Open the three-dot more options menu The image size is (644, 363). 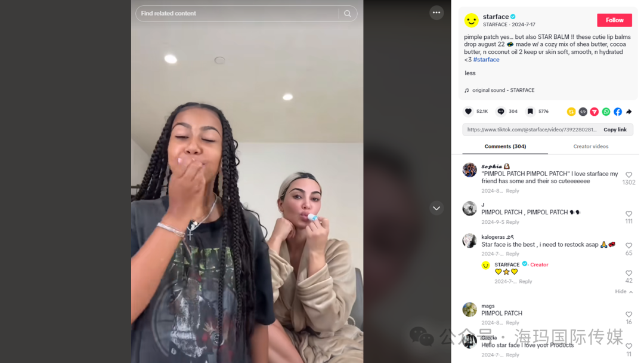coord(436,13)
